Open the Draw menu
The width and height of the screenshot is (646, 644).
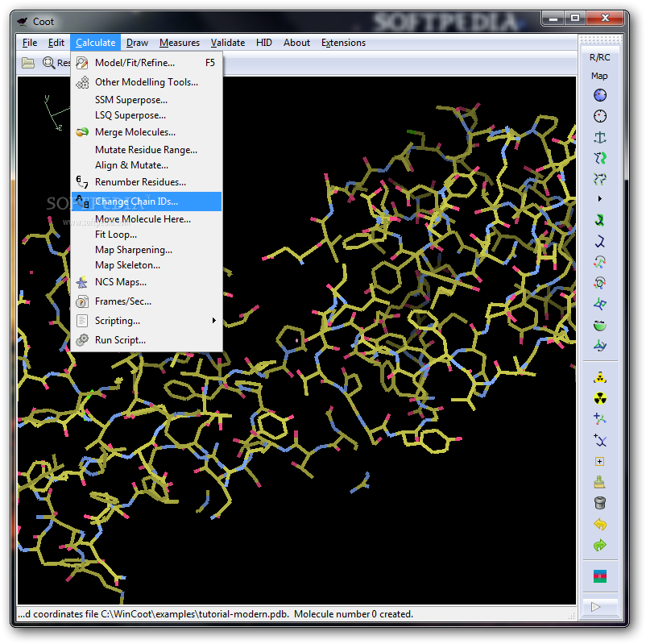click(x=137, y=43)
